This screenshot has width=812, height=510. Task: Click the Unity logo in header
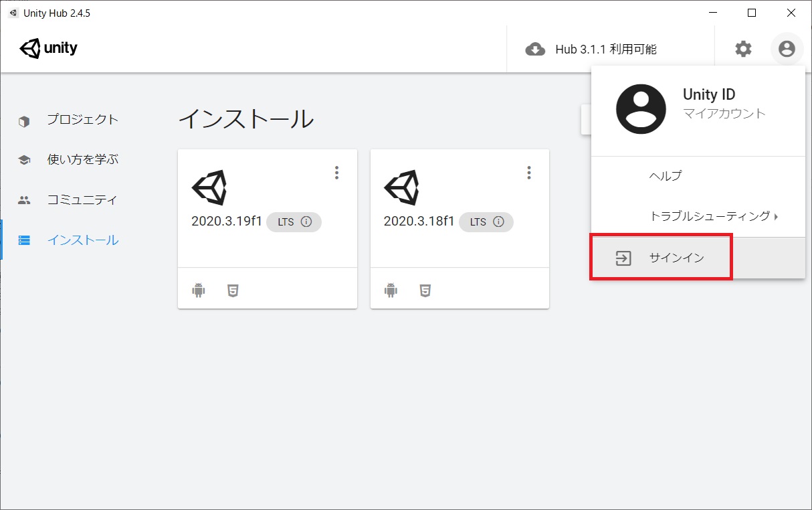pyautogui.click(x=48, y=48)
